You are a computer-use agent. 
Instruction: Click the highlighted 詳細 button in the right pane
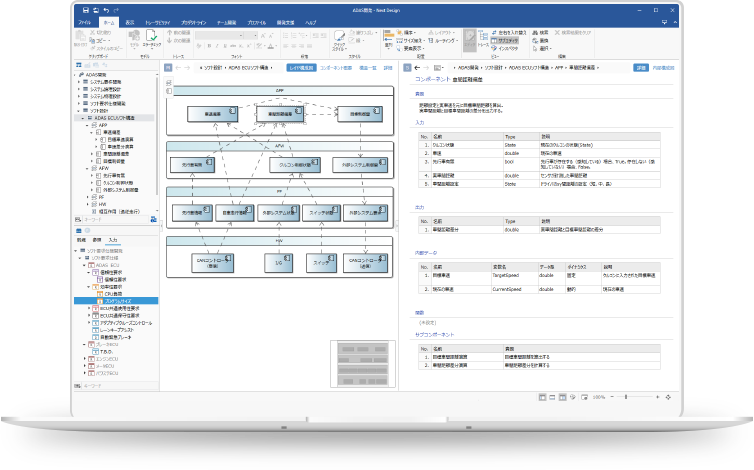[x=641, y=68]
